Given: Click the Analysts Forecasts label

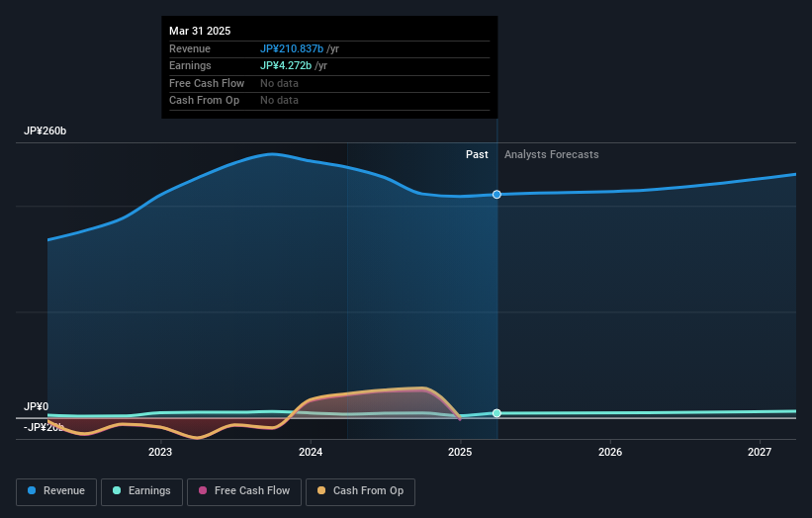Looking at the screenshot, I should click(552, 154).
